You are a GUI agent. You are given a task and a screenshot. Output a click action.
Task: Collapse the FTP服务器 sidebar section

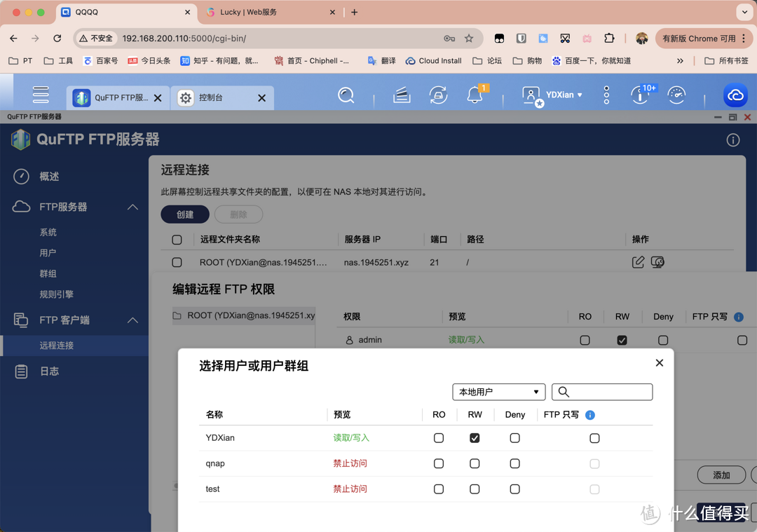pyautogui.click(x=132, y=207)
